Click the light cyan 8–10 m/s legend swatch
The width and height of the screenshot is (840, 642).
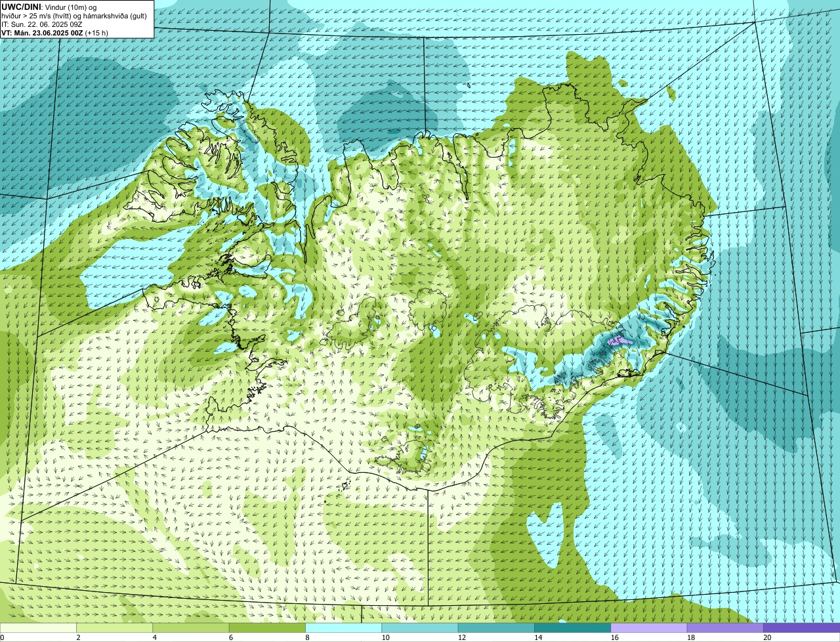[343, 628]
